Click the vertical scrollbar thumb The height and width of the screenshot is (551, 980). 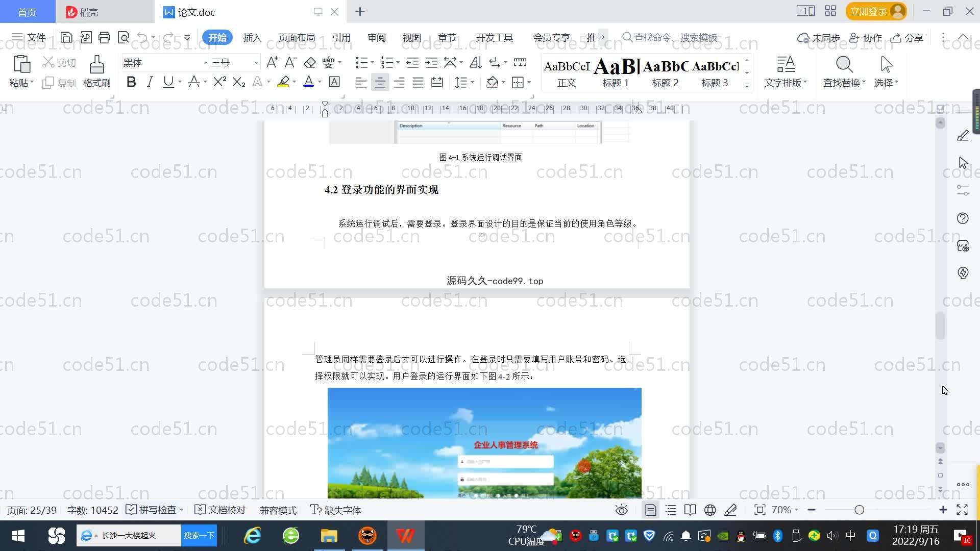pos(940,325)
